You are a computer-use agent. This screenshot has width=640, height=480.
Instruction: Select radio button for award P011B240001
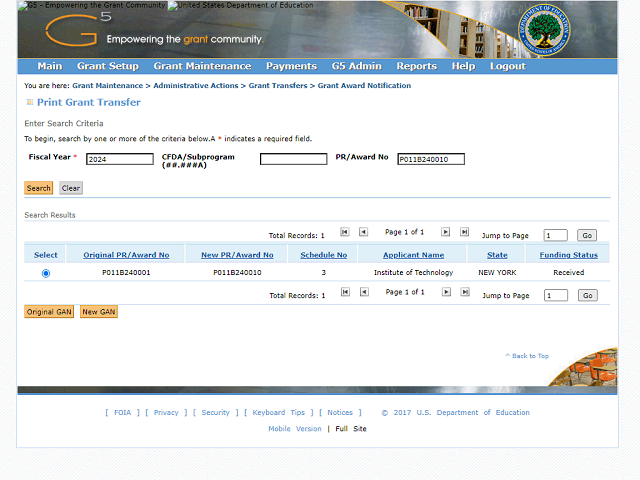(46, 273)
